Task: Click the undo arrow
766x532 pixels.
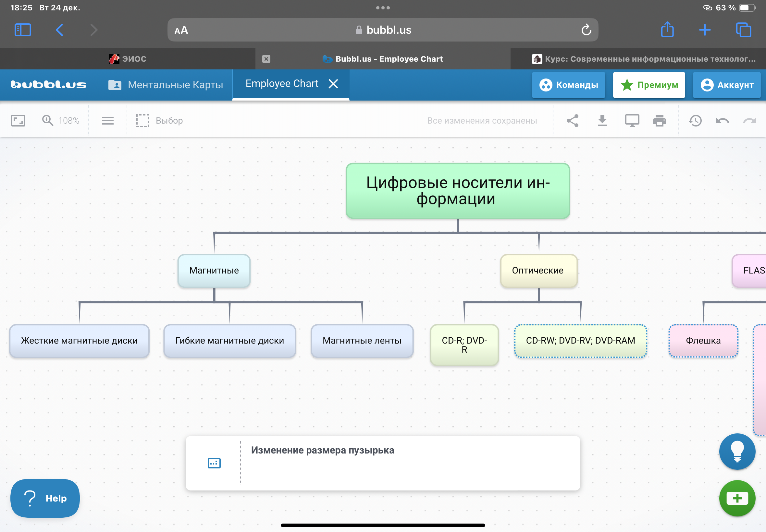Action: (722, 121)
